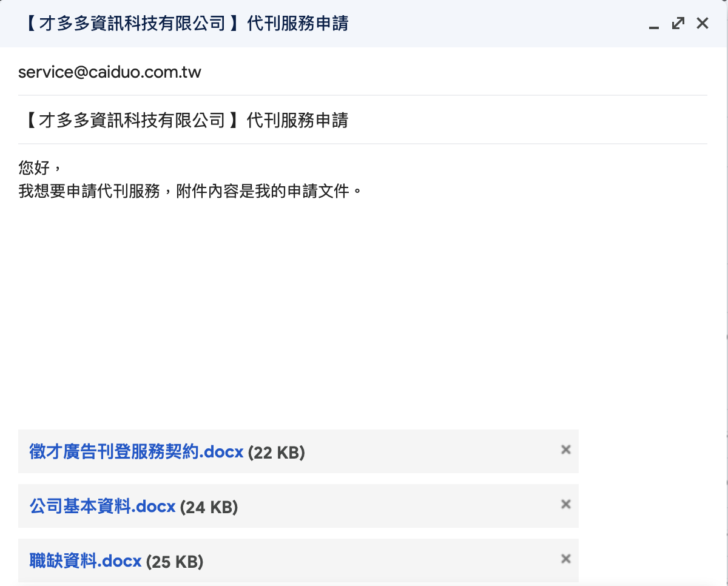The height and width of the screenshot is (586, 728).
Task: Click blank space in 公司基本資料.docx attachment row
Action: click(394, 506)
